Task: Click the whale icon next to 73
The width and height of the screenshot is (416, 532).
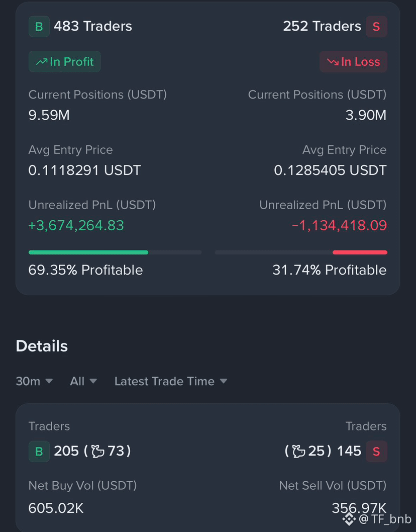Action: 97,451
